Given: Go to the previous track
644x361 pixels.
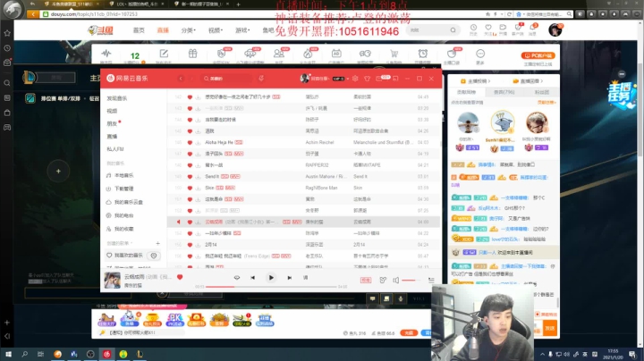Looking at the screenshot, I should point(252,278).
